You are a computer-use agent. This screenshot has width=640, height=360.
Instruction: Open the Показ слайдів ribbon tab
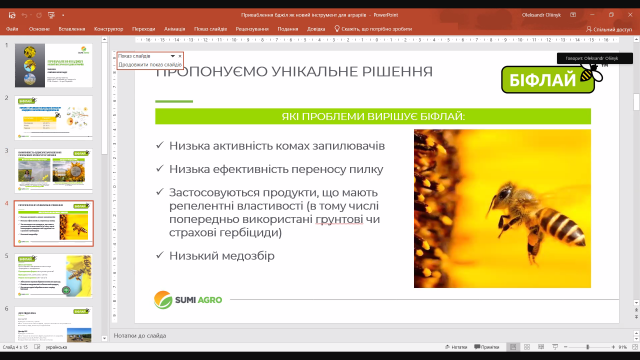[211, 29]
